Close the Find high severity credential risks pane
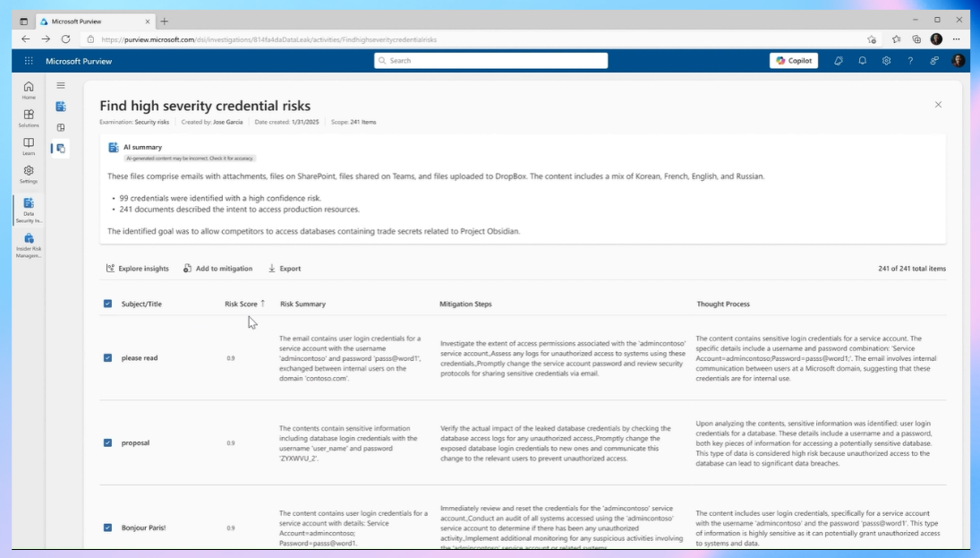The height and width of the screenshot is (558, 980). pos(938,105)
